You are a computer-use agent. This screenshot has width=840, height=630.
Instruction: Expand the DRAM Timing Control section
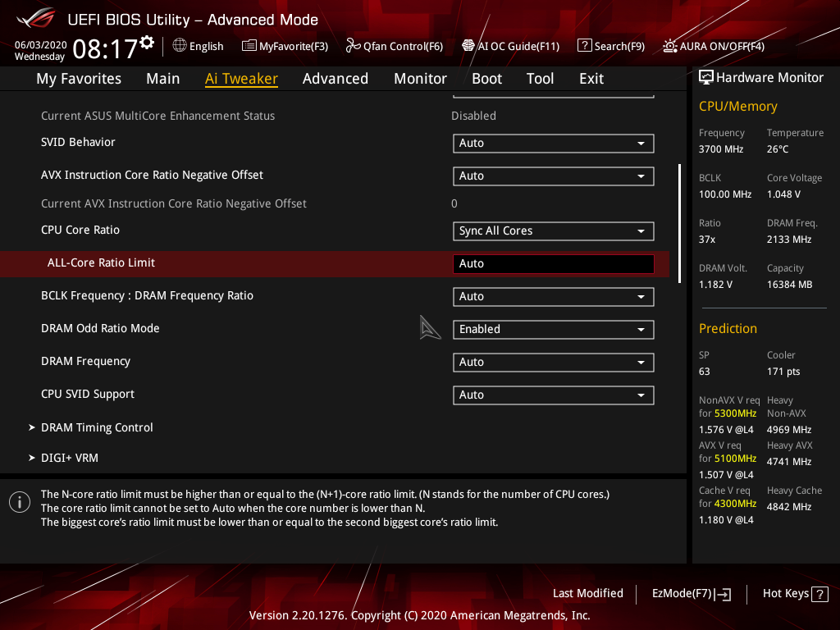[x=97, y=427]
